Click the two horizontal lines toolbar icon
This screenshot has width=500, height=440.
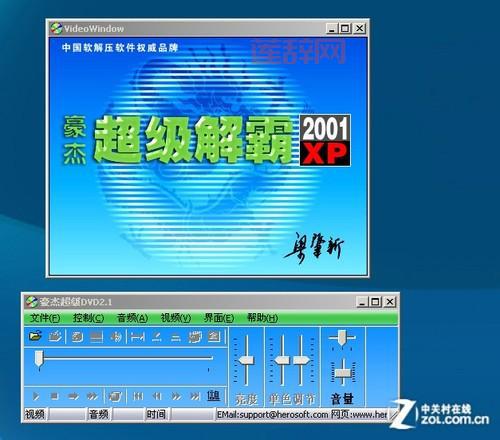[x=176, y=338]
